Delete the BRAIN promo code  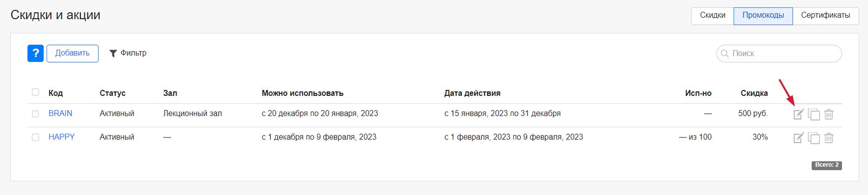point(829,114)
